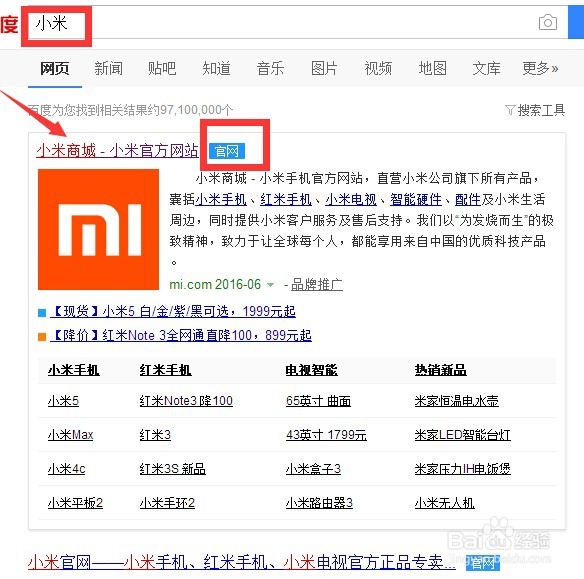This screenshot has height=579, width=584.
Task: Open 【现货】小米5 1999元起 promo link
Action: pyautogui.click(x=173, y=312)
